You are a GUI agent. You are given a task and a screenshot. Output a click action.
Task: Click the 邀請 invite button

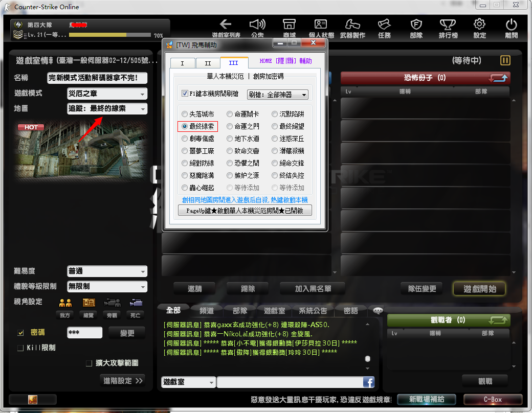click(x=194, y=289)
